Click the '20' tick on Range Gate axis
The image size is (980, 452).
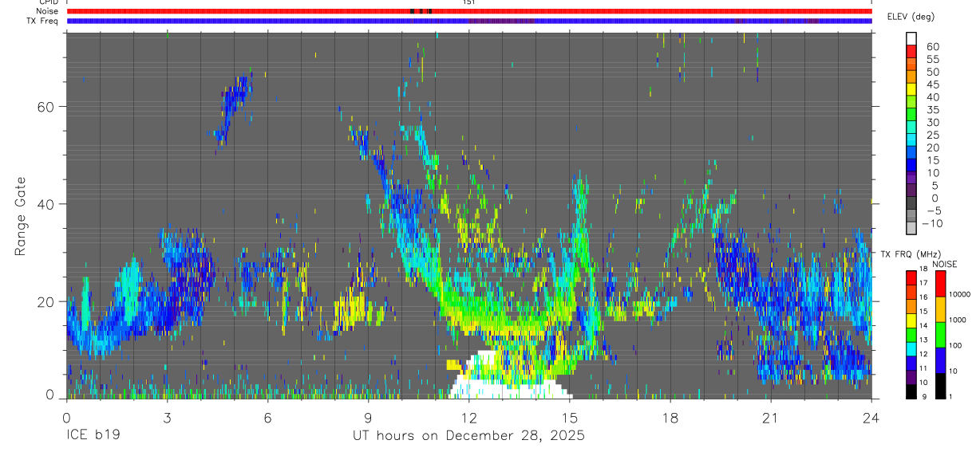(x=46, y=301)
